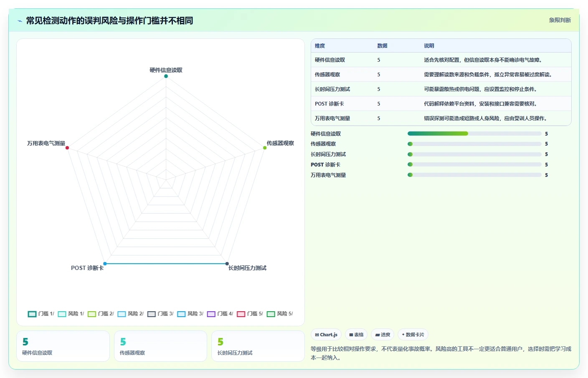Click description '可能暴露散热或供电问题，应设置监控和停止条件。'
Image resolution: width=588 pixels, height=378 pixels.
[482, 89]
